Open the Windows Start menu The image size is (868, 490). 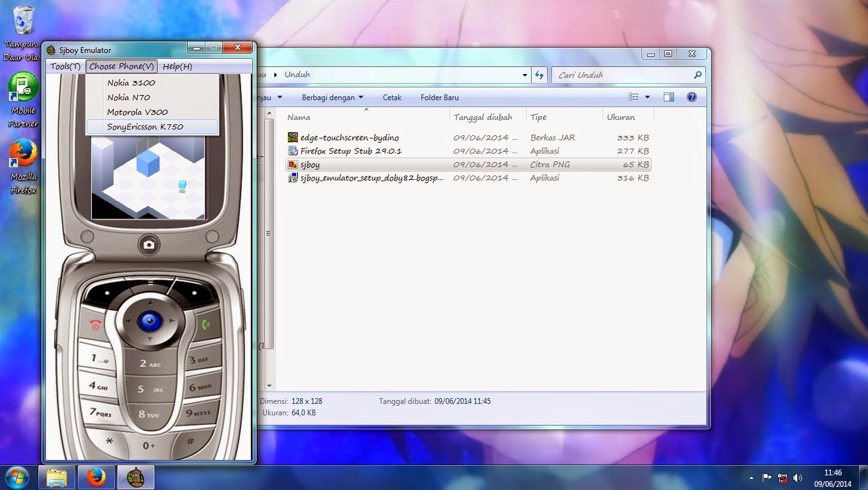pos(17,477)
